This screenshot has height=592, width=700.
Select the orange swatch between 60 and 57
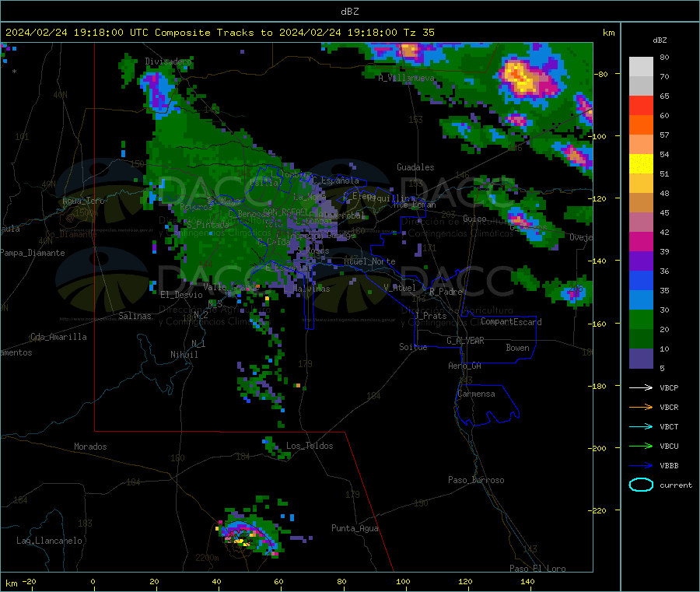click(641, 125)
